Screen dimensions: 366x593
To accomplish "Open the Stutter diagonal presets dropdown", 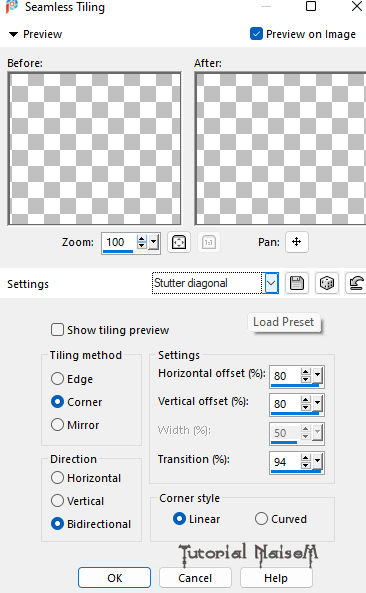I will click(x=271, y=283).
